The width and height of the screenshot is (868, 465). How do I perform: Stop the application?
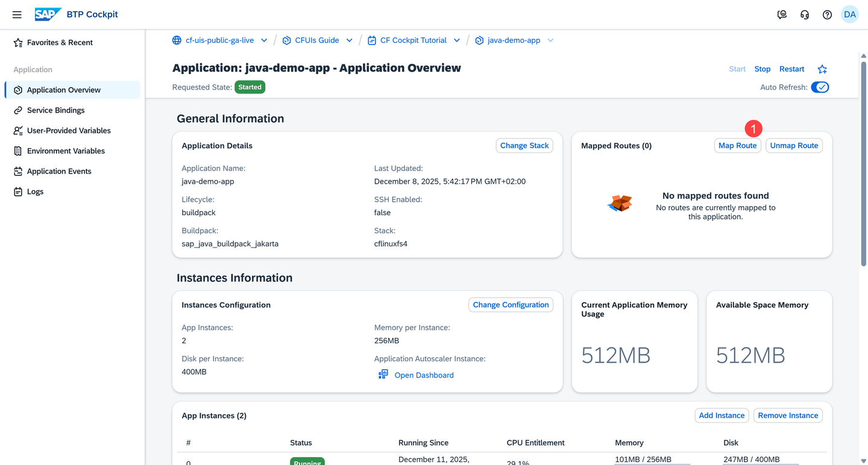[763, 69]
